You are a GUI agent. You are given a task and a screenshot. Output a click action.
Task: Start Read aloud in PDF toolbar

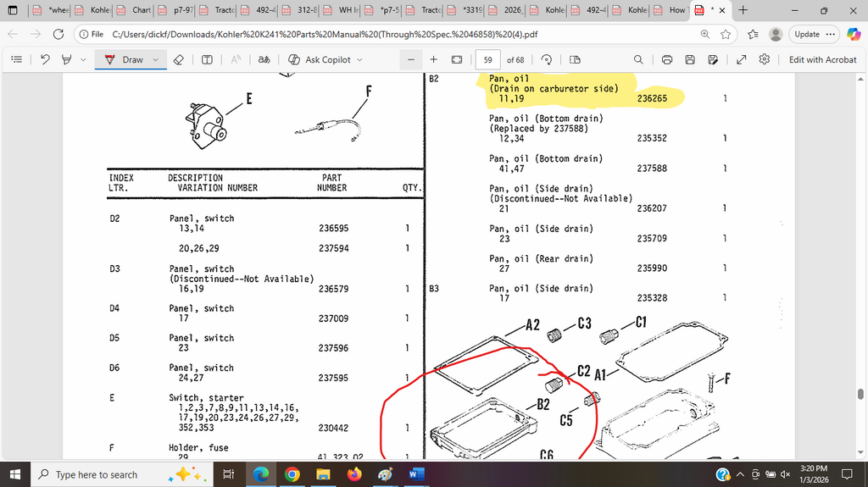coord(236,59)
